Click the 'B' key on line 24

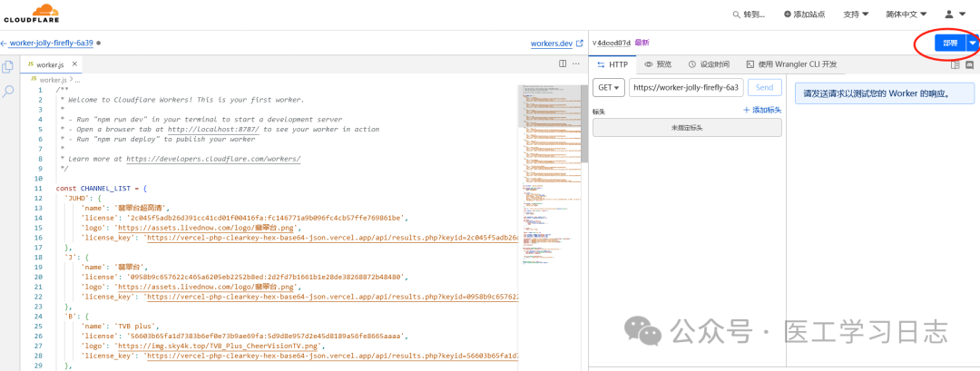(72, 316)
